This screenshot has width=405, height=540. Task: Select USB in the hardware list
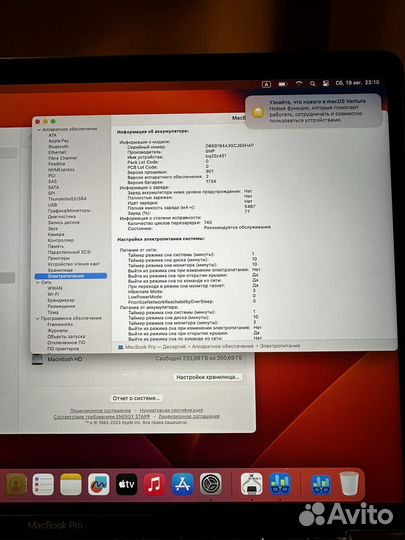tap(52, 205)
